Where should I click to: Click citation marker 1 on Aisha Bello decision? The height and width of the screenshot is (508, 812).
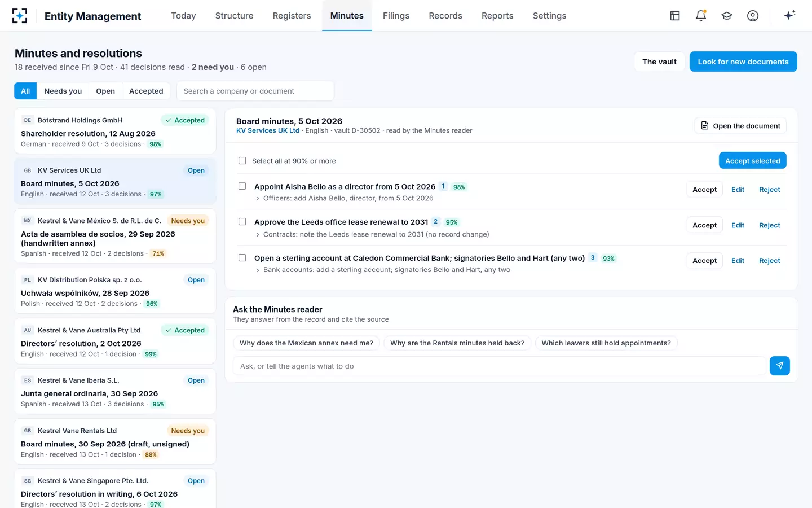coord(443,186)
